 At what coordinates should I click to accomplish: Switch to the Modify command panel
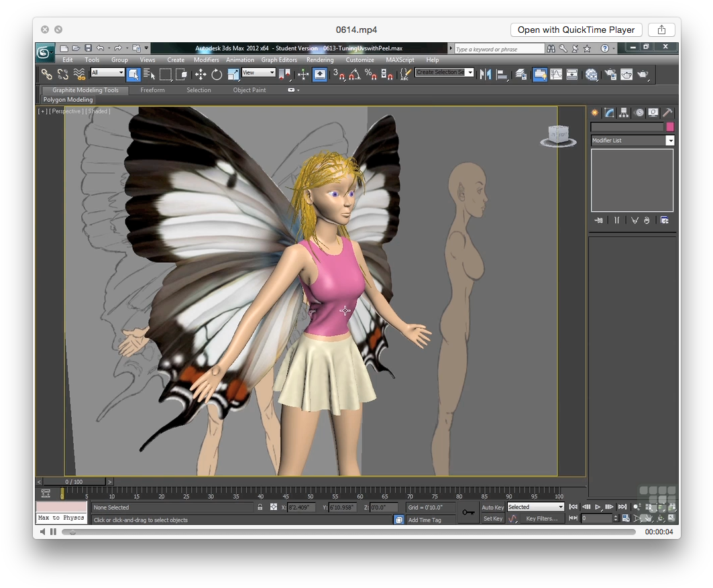tap(608, 113)
